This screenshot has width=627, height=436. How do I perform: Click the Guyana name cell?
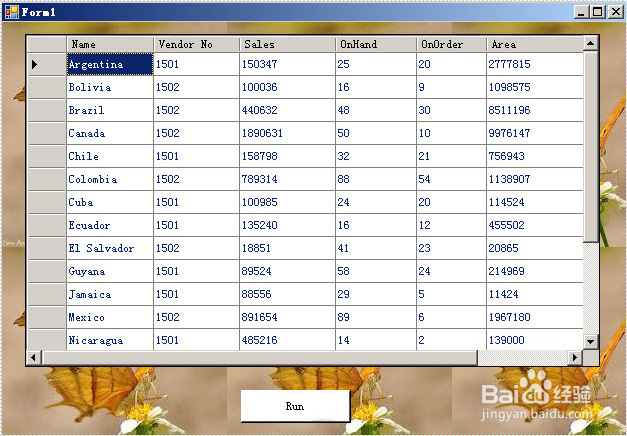click(110, 271)
